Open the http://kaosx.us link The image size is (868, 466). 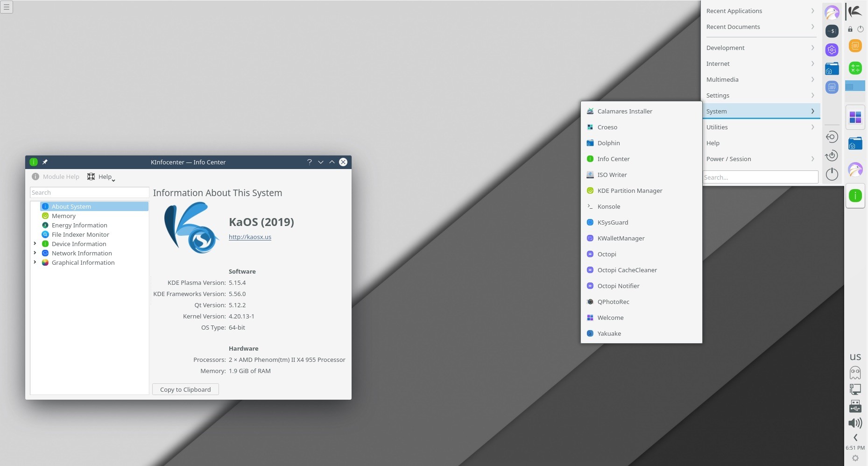(250, 237)
